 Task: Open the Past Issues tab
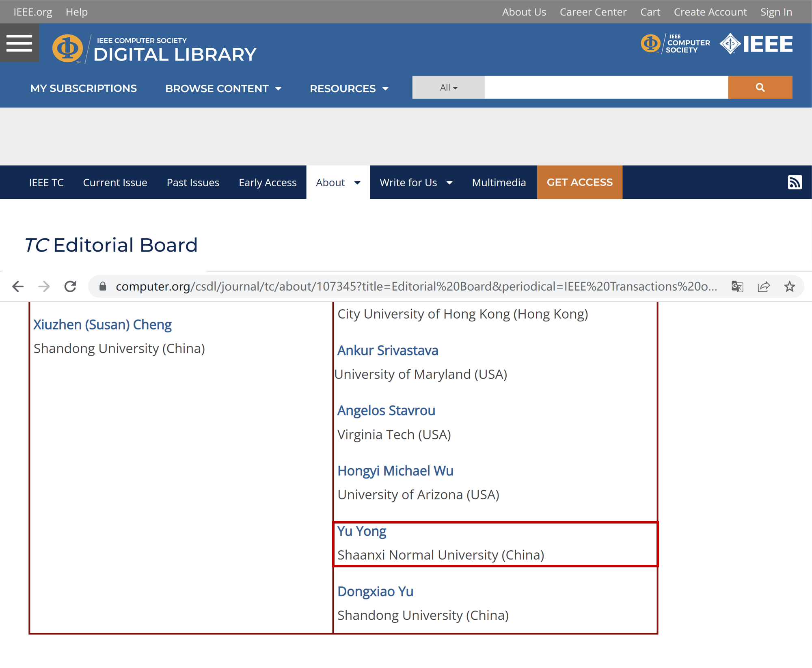193,183
